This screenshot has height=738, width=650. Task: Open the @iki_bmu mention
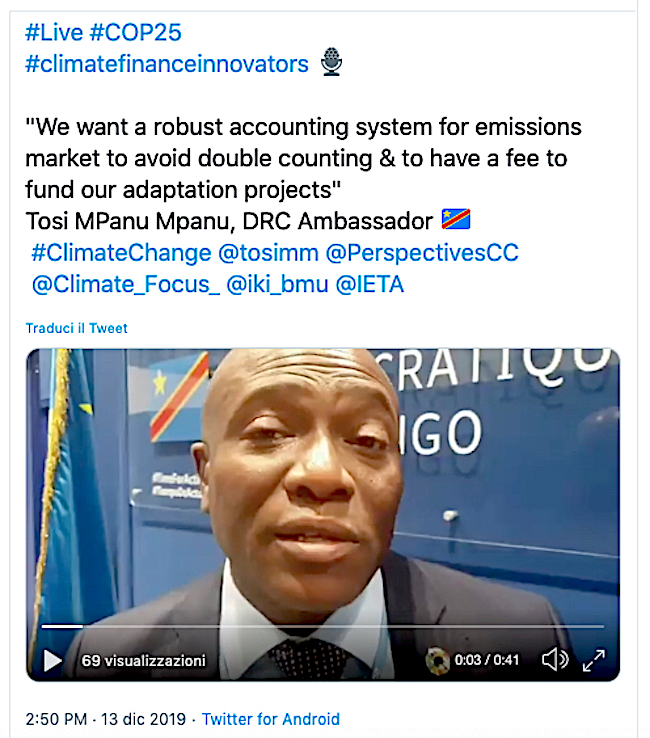pyautogui.click(x=277, y=285)
